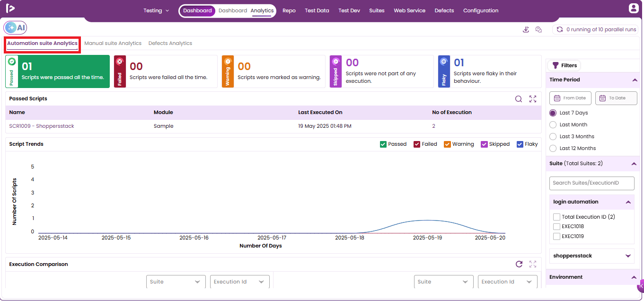Image resolution: width=644 pixels, height=301 pixels.
Task: Open the Web Service menu
Action: tap(410, 10)
